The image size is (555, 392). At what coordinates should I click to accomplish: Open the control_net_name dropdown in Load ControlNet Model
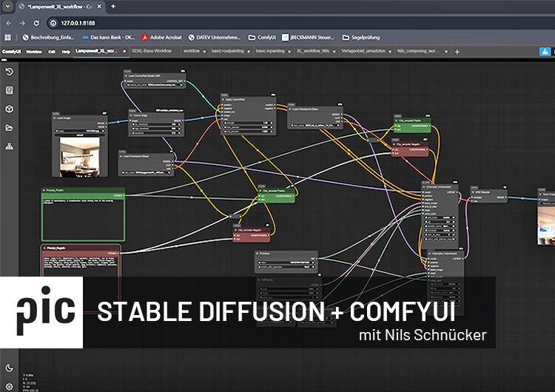pos(155,85)
